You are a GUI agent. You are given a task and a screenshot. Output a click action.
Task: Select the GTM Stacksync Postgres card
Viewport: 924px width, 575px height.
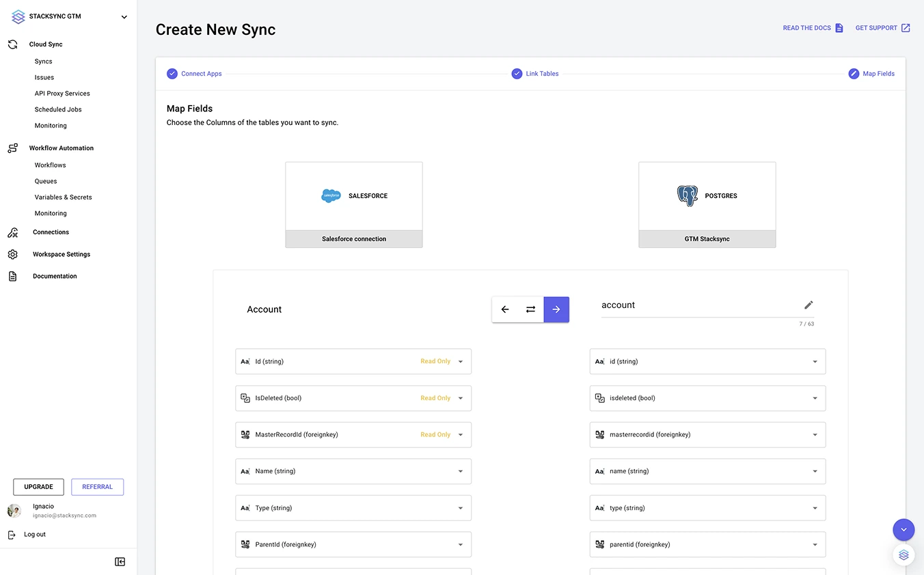[707, 205]
